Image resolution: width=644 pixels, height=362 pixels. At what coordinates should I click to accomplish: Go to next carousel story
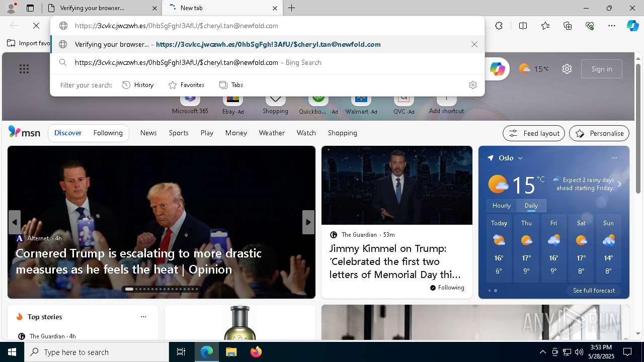[x=308, y=222]
